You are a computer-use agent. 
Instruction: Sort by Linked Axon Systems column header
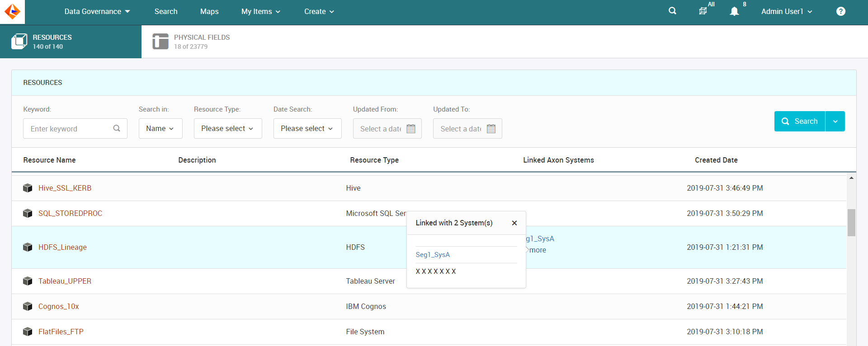tap(558, 160)
